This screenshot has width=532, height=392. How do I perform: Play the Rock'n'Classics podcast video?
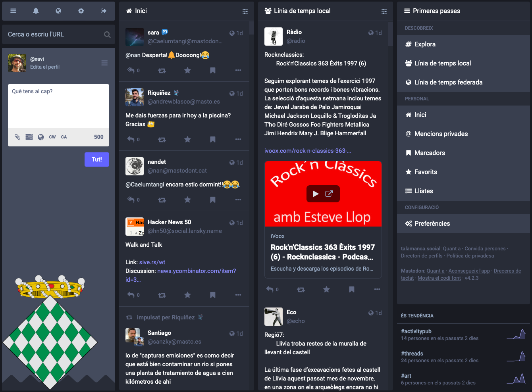tap(316, 194)
